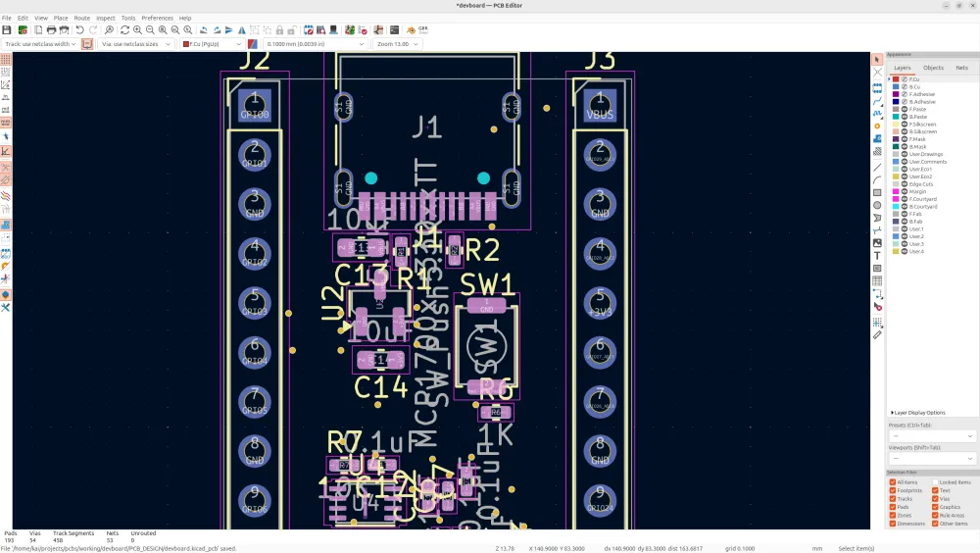This screenshot has width=980, height=553.
Task: Open the Presets dropdown
Action: point(931,435)
